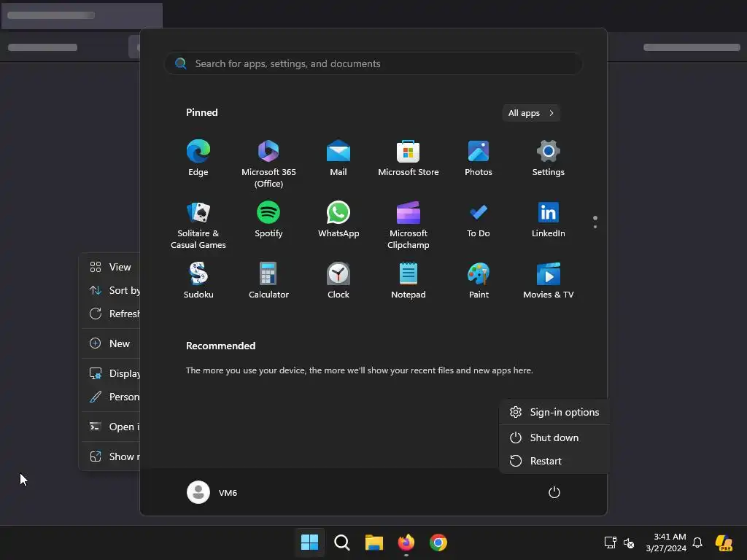Image resolution: width=747 pixels, height=560 pixels.
Task: Open the clock showing 3:41 AM
Action: point(665,542)
